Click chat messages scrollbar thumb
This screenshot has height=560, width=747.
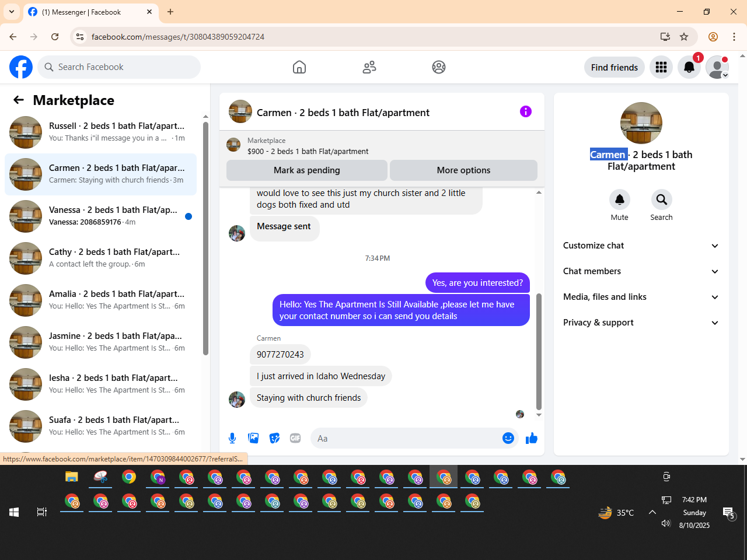[x=539, y=352]
